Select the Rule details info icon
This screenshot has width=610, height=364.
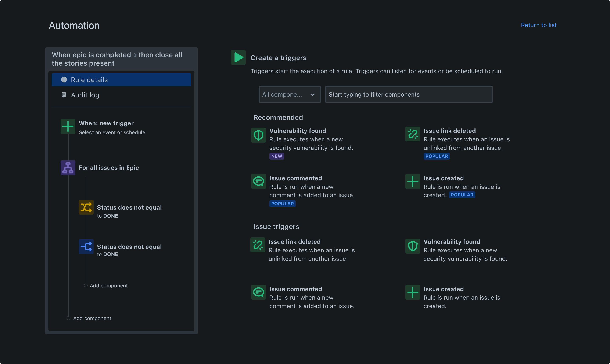click(x=64, y=79)
